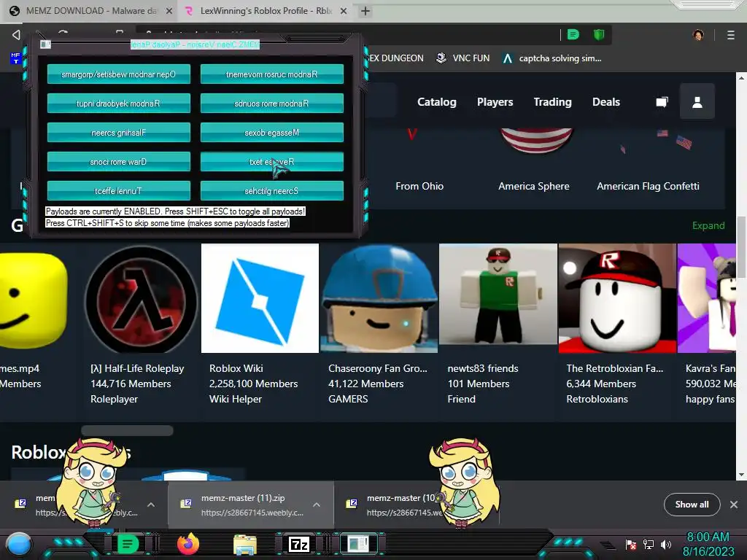This screenshot has width=747, height=560.
Task: Click the Action Center flag tray icon
Action: coord(631,544)
